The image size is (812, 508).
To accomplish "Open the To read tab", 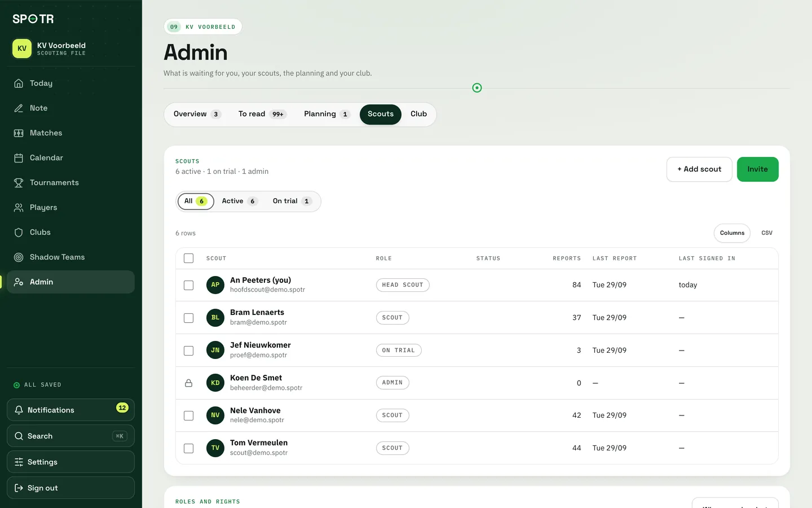I will (x=262, y=114).
